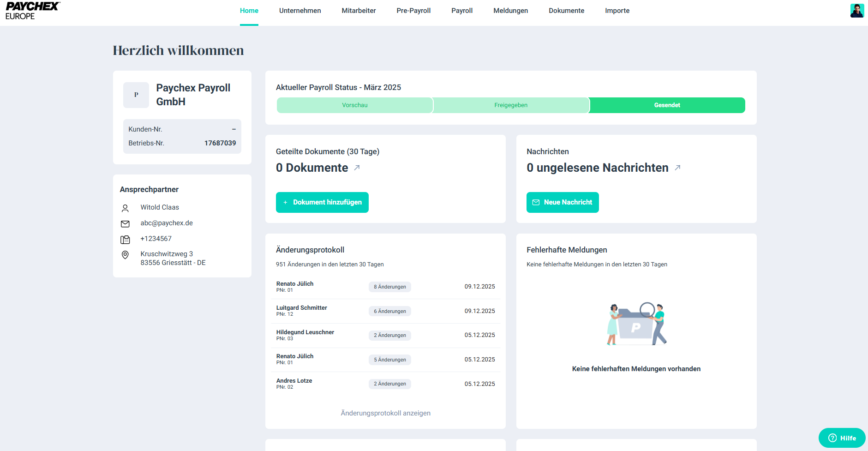Image resolution: width=868 pixels, height=451 pixels.
Task: Click the company initial 'P' avatar
Action: point(136,95)
